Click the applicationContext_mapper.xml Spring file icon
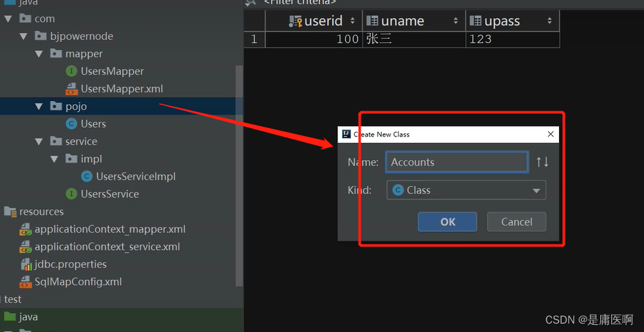 tap(26, 230)
